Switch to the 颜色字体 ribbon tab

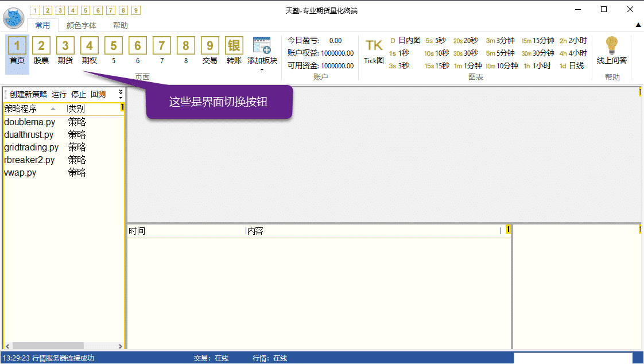point(82,25)
